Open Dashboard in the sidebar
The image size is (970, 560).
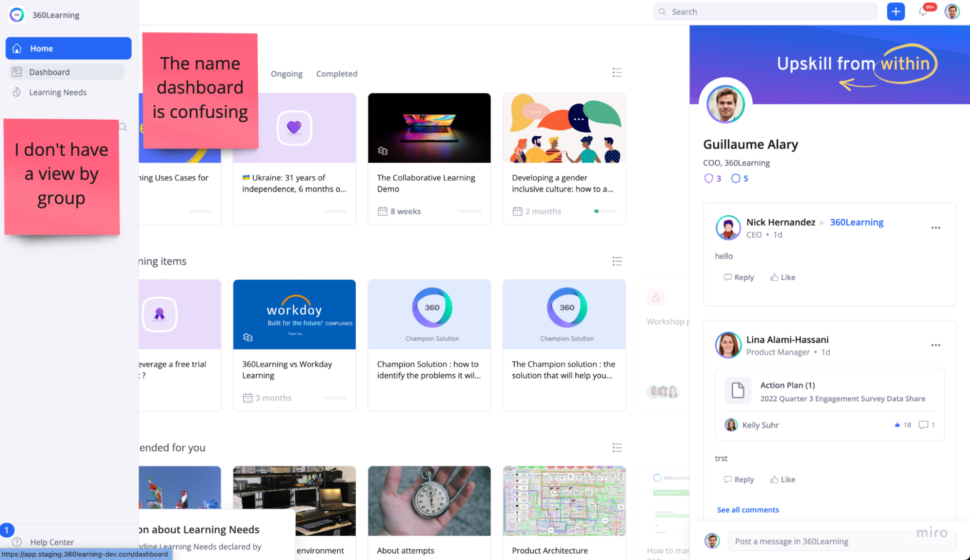coord(49,72)
